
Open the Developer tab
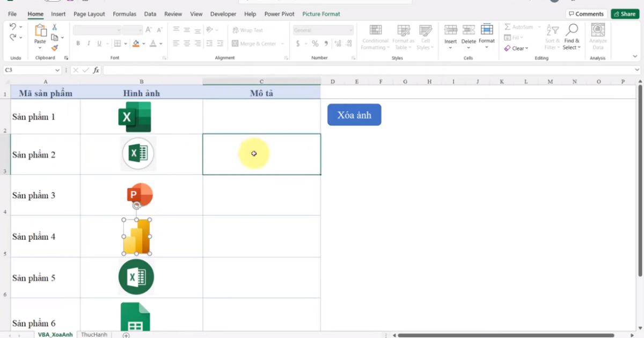tap(223, 14)
